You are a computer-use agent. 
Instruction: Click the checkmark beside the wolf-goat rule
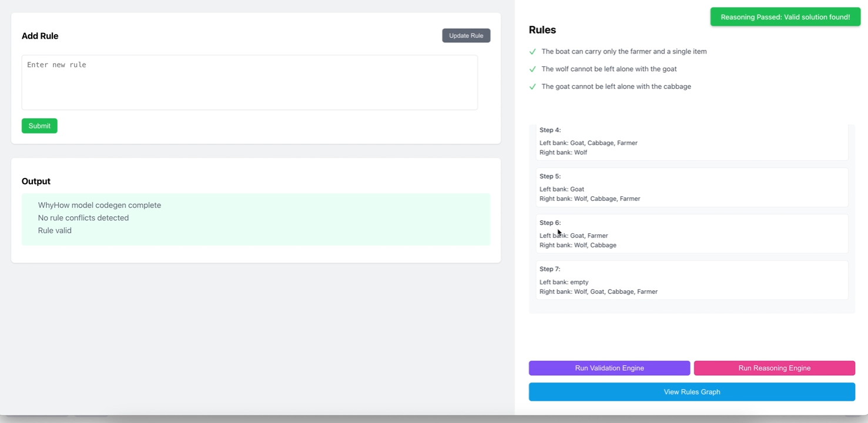(x=532, y=69)
